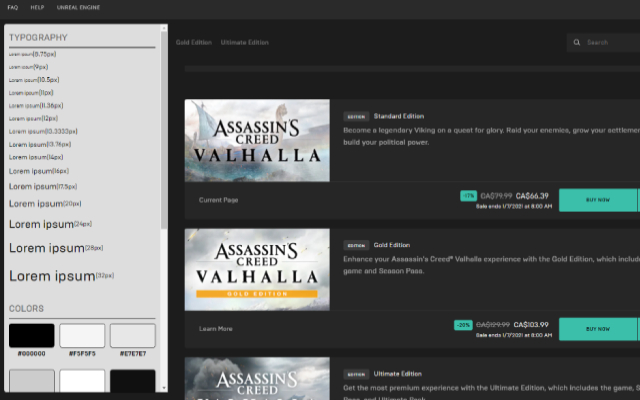Screen dimensions: 640x400
Task: Click inside the Search input field
Action: click(610, 43)
